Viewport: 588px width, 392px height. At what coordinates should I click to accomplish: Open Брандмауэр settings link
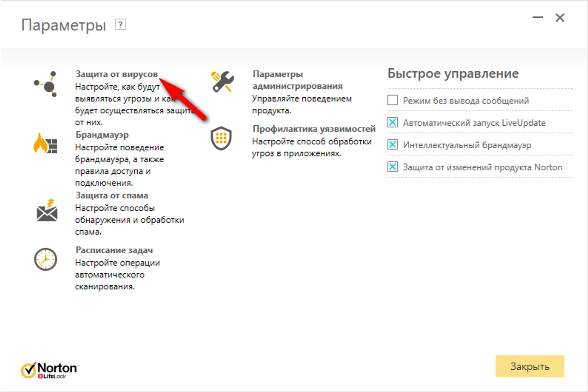(102, 135)
